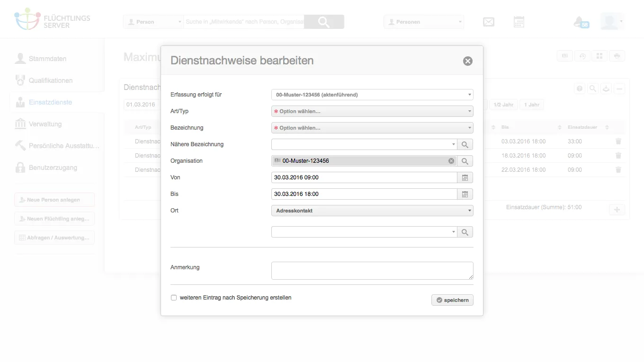
Task: Click the plus icon to add entry
Action: pyautogui.click(x=617, y=210)
